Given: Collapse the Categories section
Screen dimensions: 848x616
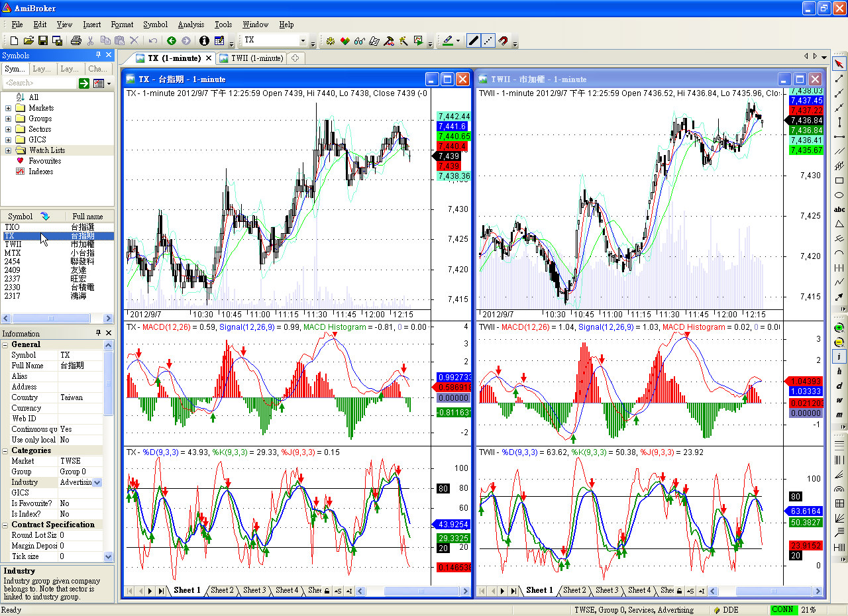Looking at the screenshot, I should (5, 450).
